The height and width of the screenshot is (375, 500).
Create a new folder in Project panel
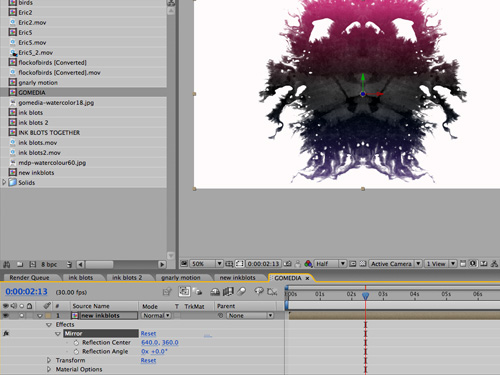(20, 264)
